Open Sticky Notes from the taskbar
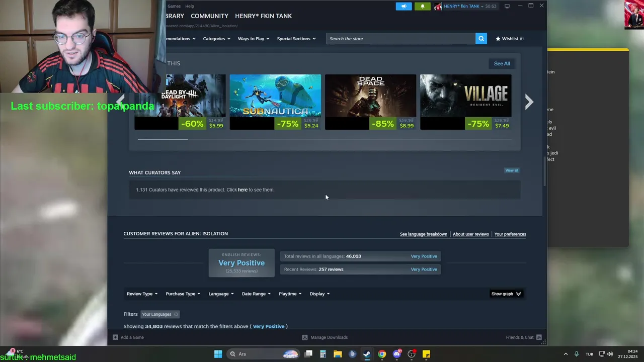 [x=426, y=354]
